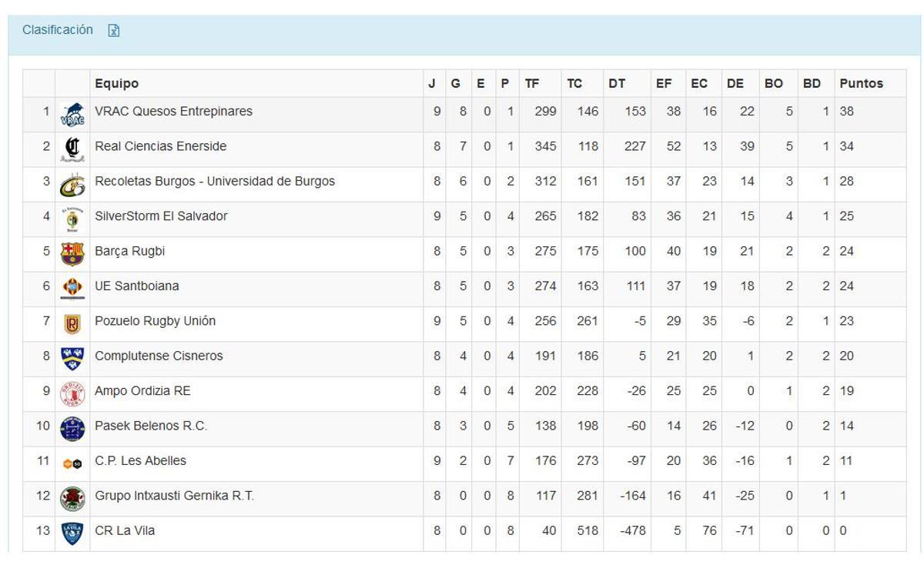Click the TF column header
The width and height of the screenshot is (924, 565).
[x=532, y=83]
